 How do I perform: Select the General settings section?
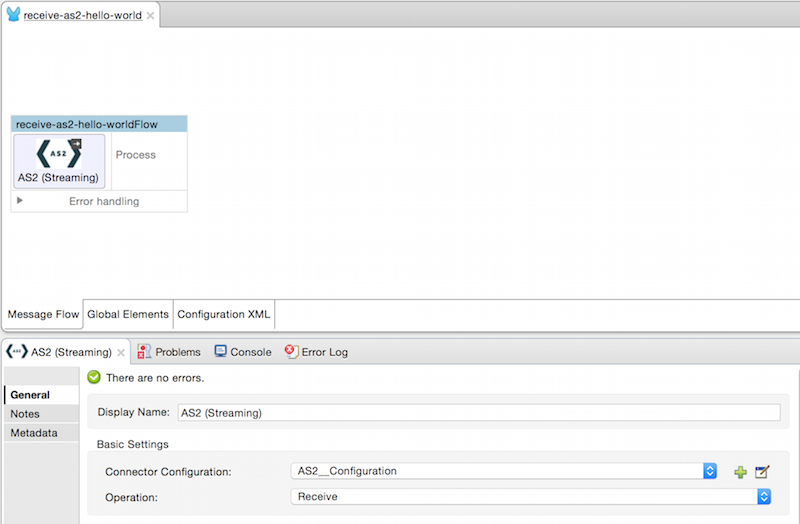(x=42, y=395)
